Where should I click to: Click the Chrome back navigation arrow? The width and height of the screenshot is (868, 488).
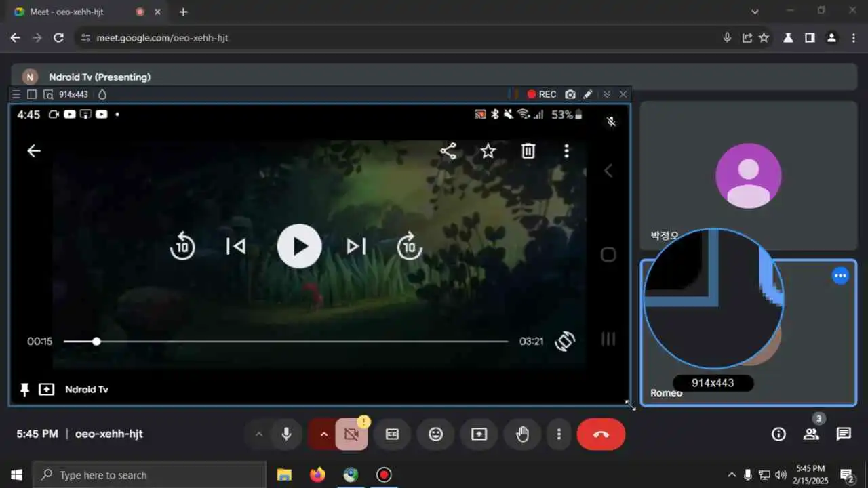[x=16, y=38]
